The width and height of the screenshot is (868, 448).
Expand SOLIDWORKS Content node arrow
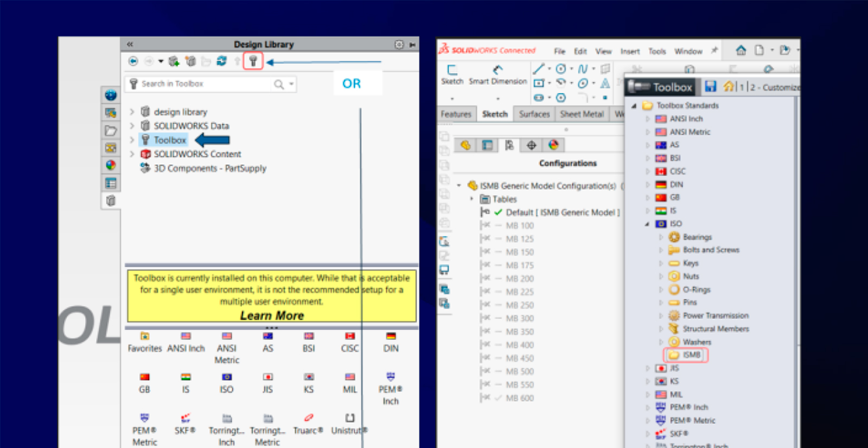[132, 154]
